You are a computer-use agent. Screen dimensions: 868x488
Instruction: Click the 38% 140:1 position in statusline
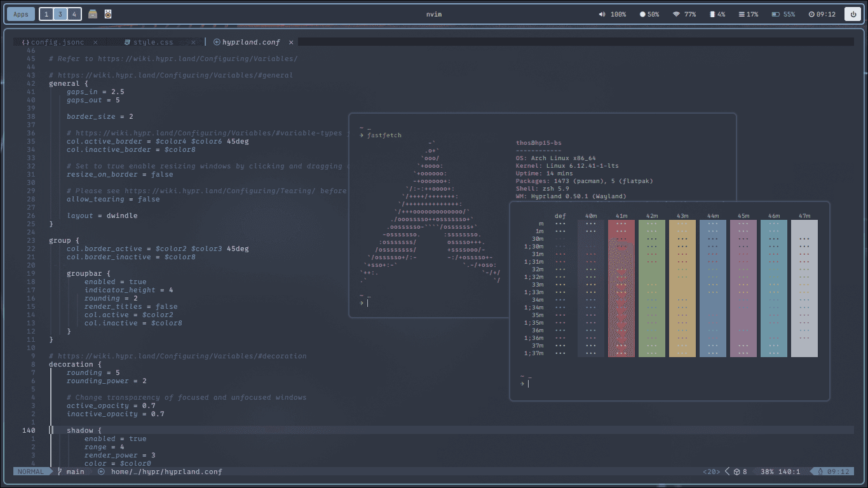tap(780, 471)
